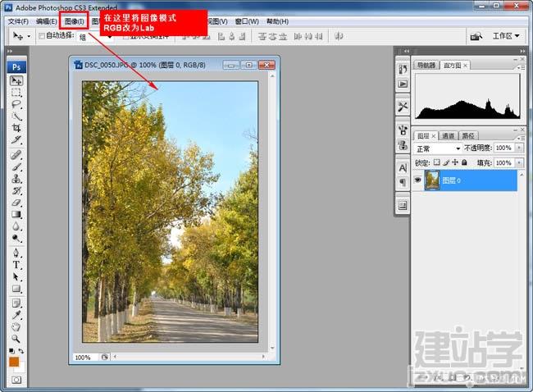The width and height of the screenshot is (533, 392).
Task: Select the Rectangular Marquee tool
Action: [16, 93]
